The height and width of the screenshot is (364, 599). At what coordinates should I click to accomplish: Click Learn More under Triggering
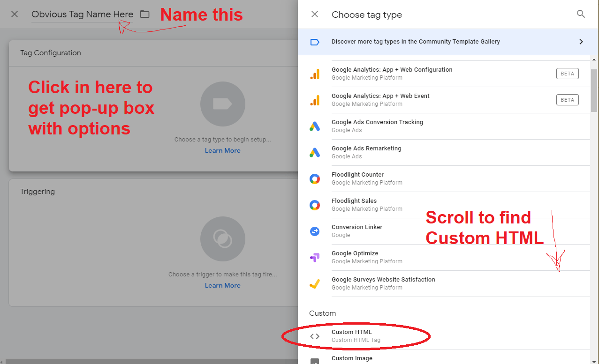pos(222,285)
